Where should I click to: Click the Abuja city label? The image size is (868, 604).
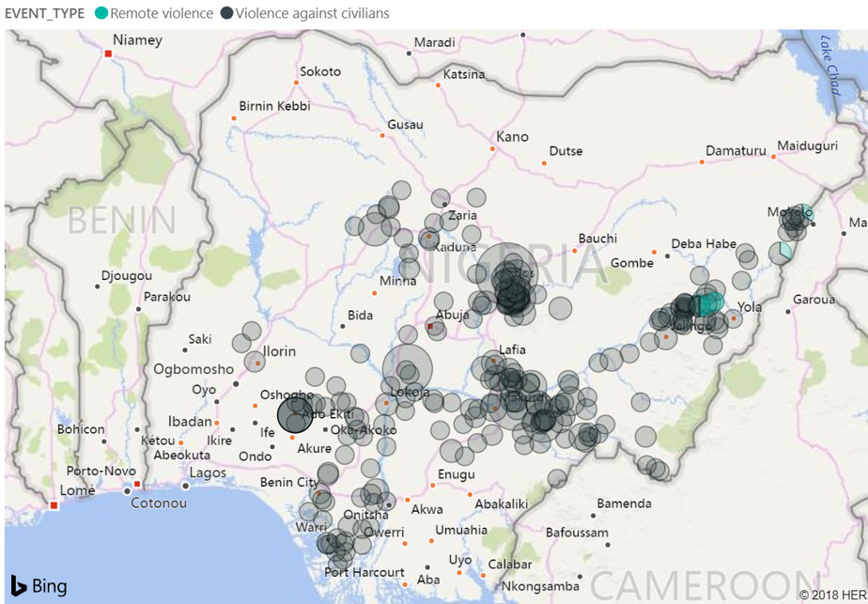[452, 315]
